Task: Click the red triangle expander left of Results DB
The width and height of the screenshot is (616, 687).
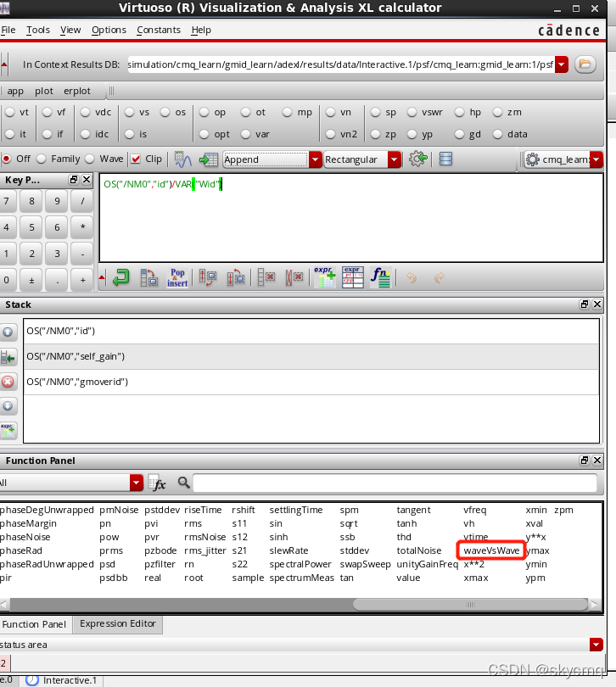Action: click(x=4, y=64)
